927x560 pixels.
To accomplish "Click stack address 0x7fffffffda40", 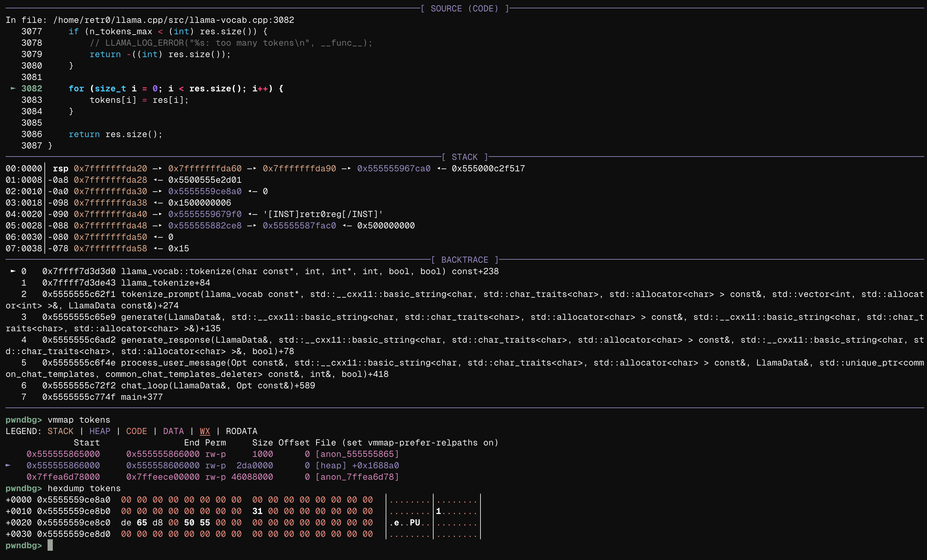I will 110,214.
